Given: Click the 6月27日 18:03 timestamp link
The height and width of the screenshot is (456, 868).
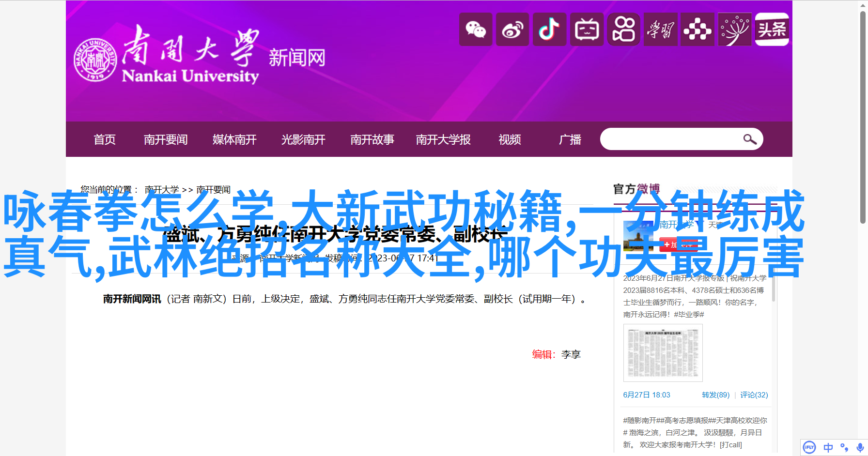Looking at the screenshot, I should tap(647, 395).
